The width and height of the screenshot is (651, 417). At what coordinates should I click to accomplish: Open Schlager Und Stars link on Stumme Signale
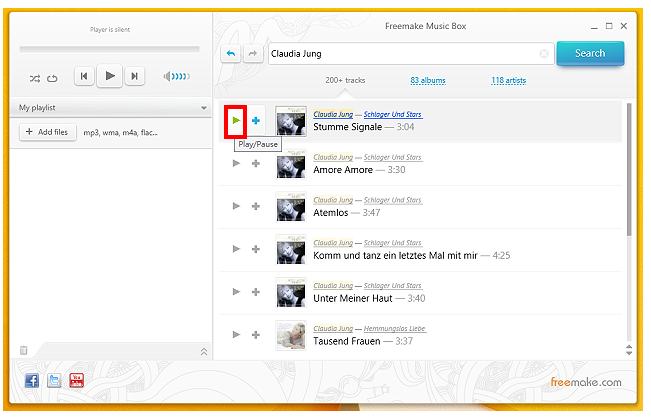tap(393, 114)
